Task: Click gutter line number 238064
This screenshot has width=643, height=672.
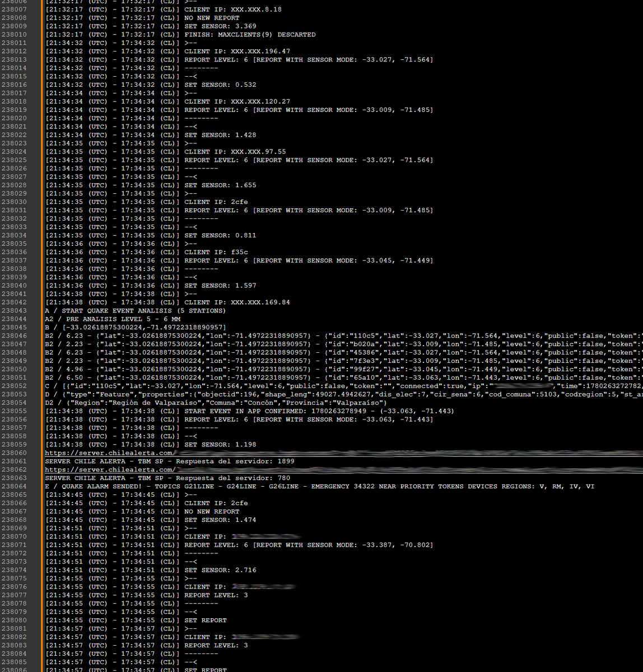Action: point(14,487)
